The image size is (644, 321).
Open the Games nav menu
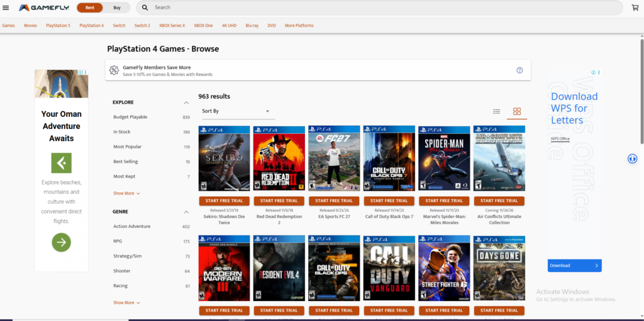tap(8, 26)
